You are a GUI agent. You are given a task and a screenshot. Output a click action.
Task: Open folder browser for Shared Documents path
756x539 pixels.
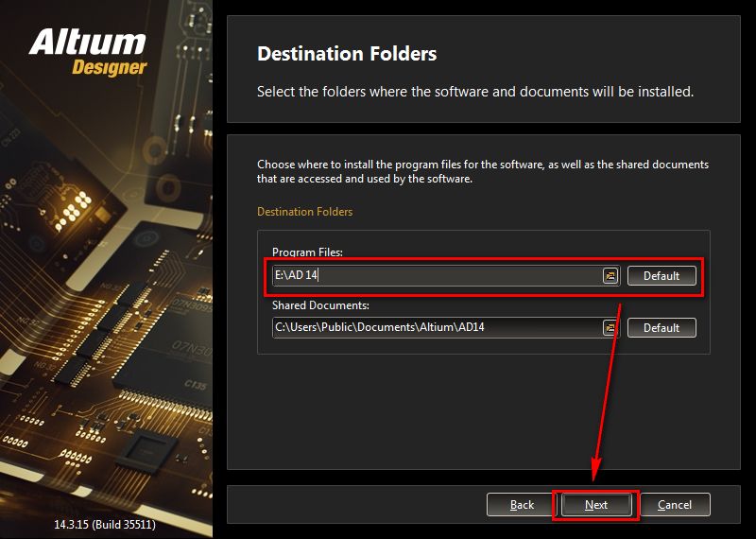pyautogui.click(x=610, y=327)
